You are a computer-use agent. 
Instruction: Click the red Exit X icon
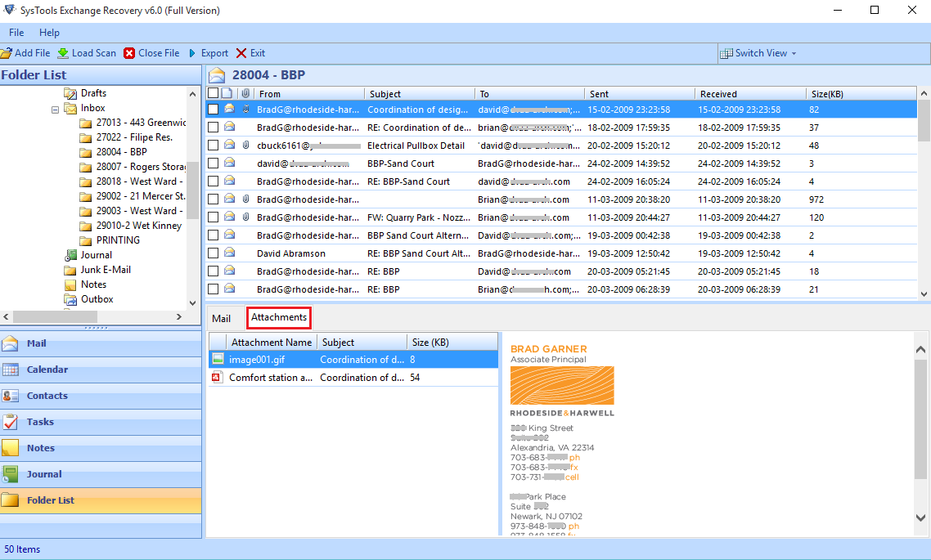point(241,53)
